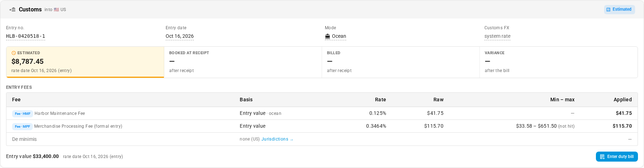This screenshot has width=644, height=168.
Task: Edit the entry date Oct 16, 2026
Action: [180, 36]
